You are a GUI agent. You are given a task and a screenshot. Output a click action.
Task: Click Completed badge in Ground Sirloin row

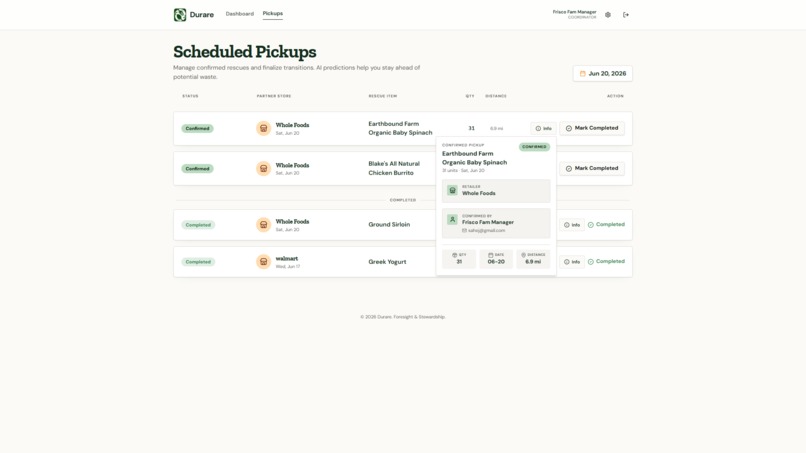point(198,225)
